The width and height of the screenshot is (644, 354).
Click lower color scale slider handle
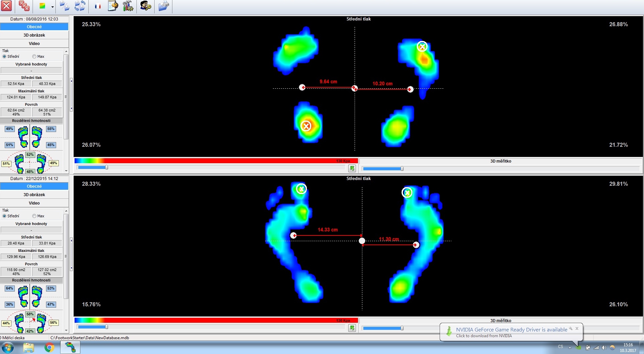click(107, 327)
